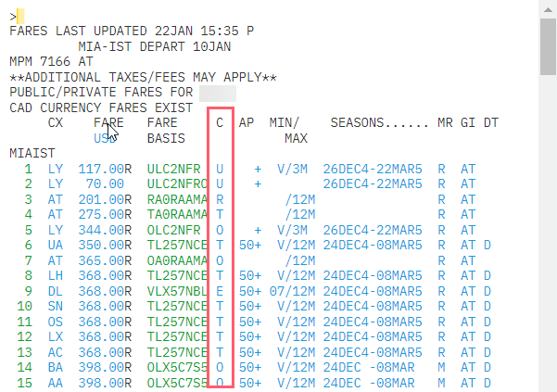Viewport: 557px width, 392px height.
Task: Click the scrollbar up arrow
Action: (x=549, y=7)
